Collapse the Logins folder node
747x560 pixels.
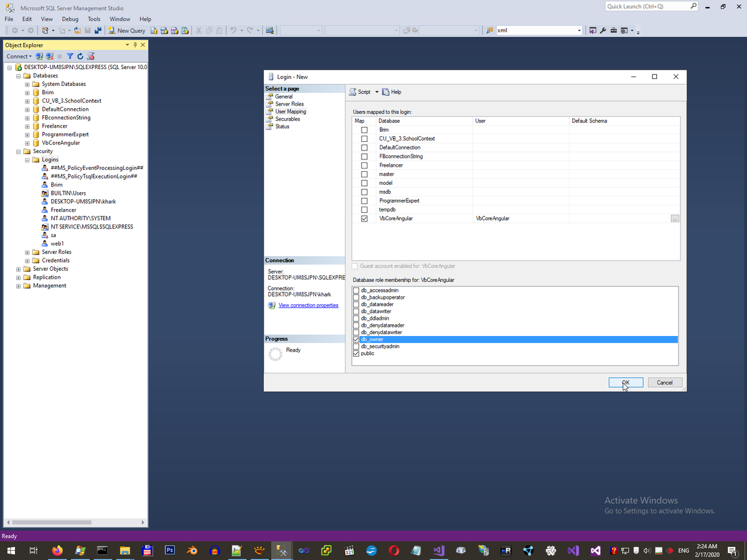click(27, 160)
